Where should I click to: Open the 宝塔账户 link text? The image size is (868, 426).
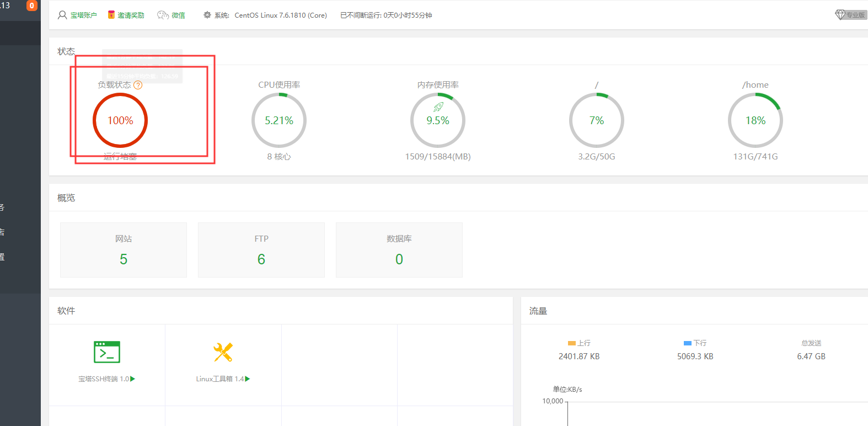(84, 15)
